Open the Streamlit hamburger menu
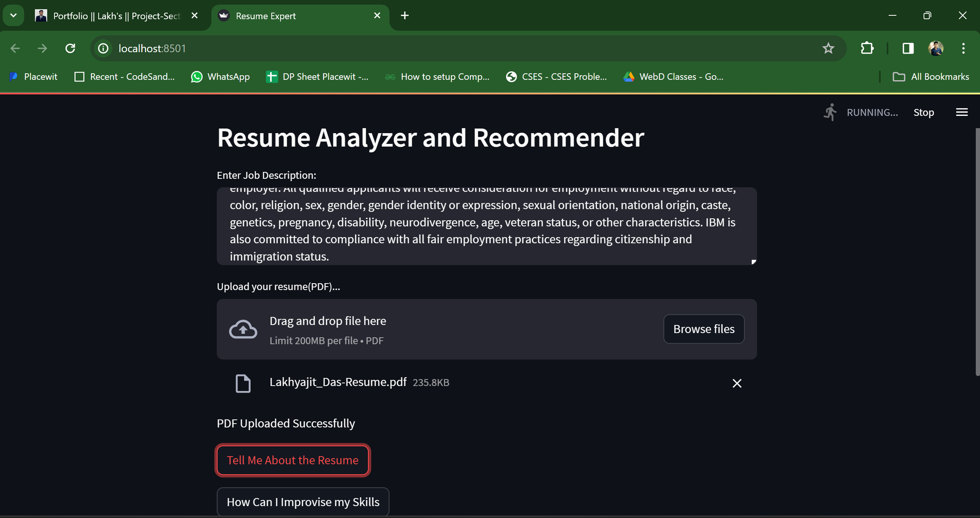The width and height of the screenshot is (980, 518). [x=962, y=112]
